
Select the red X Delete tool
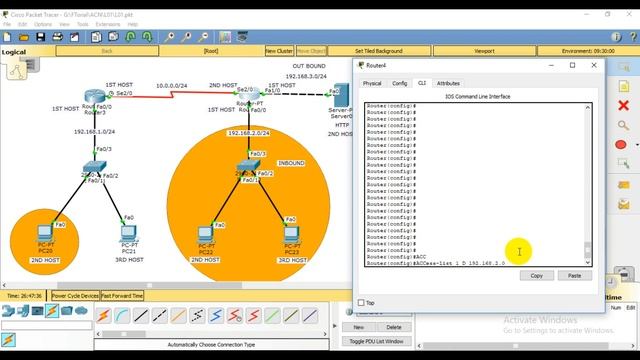pyautogui.click(x=623, y=106)
